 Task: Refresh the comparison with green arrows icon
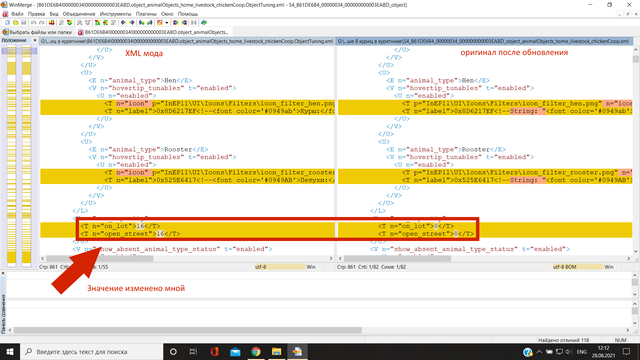click(x=205, y=22)
